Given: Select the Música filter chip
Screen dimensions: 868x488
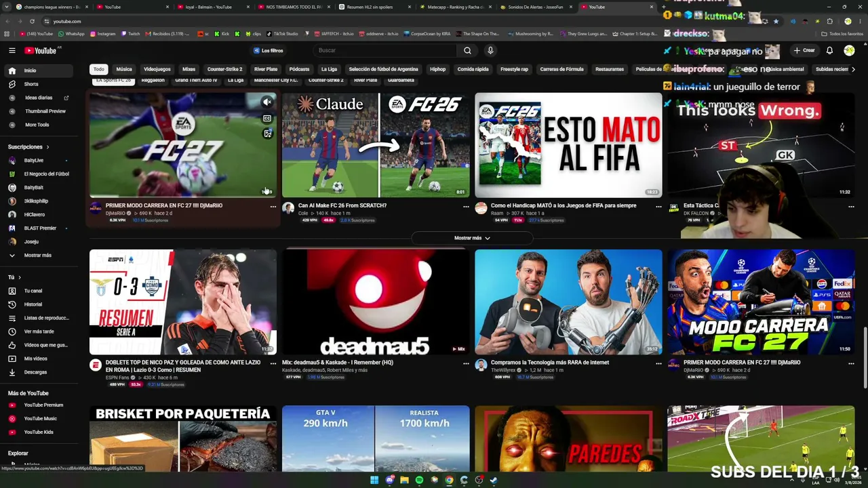Looking at the screenshot, I should tap(124, 69).
